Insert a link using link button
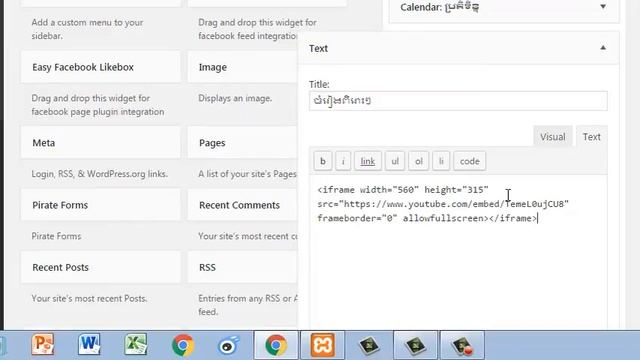The width and height of the screenshot is (640, 360). point(368,161)
